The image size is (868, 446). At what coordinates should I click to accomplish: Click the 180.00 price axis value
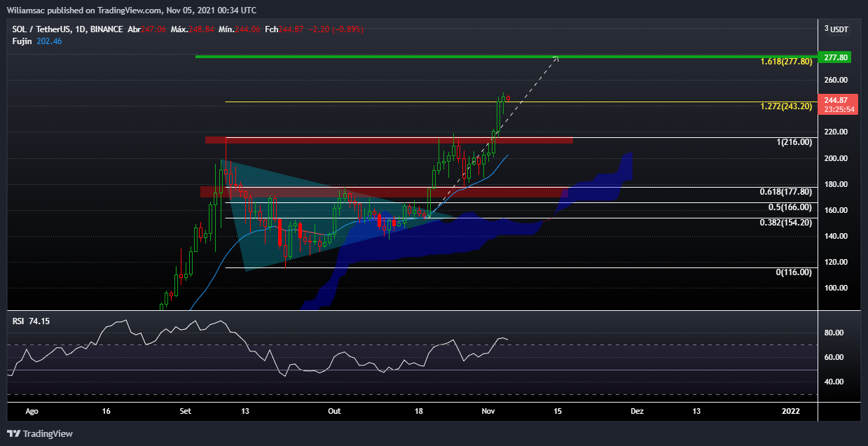pyautogui.click(x=836, y=184)
